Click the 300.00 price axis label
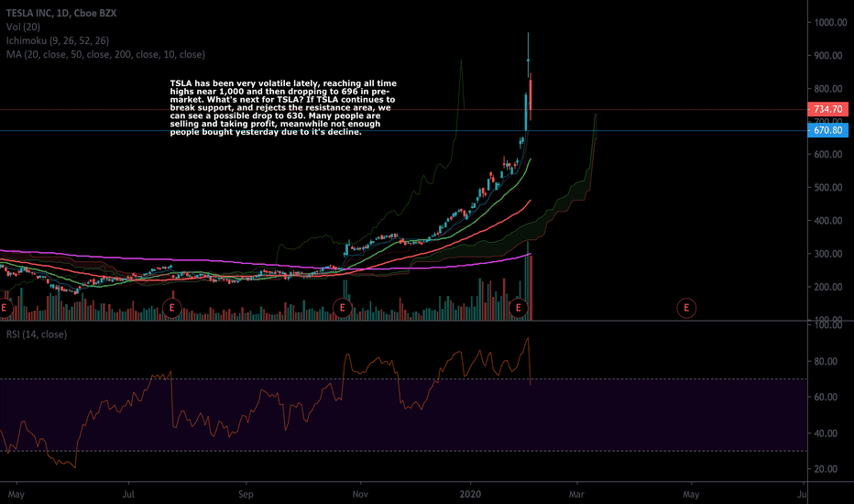Image resolution: width=854 pixels, height=504 pixels. pos(827,254)
